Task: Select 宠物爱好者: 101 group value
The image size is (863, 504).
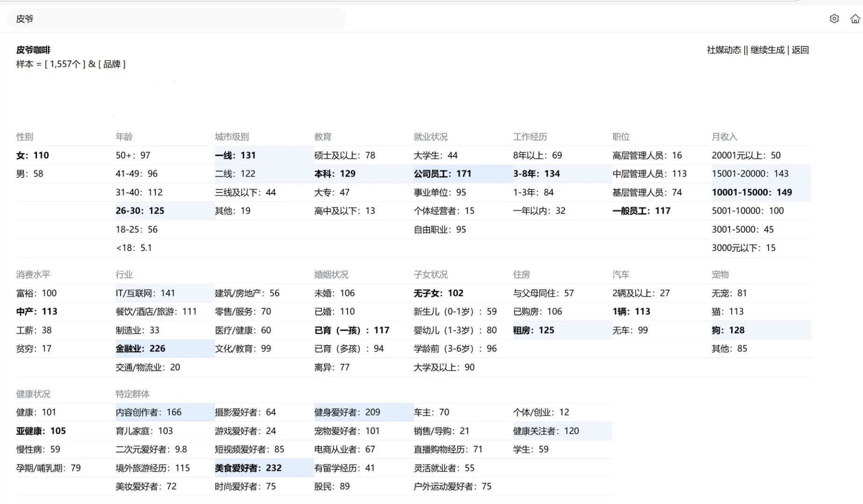Action: (x=347, y=431)
